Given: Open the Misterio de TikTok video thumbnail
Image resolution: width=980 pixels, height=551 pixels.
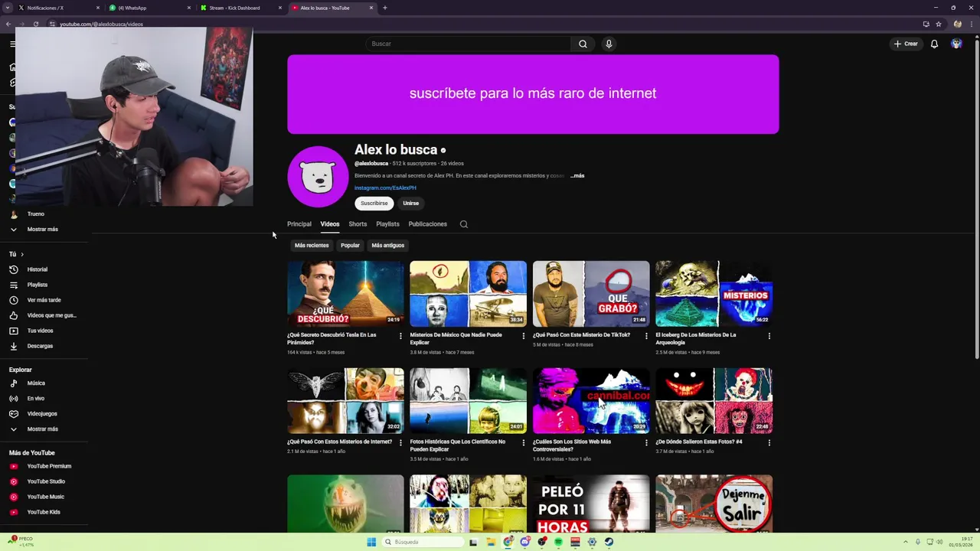Looking at the screenshot, I should (591, 294).
